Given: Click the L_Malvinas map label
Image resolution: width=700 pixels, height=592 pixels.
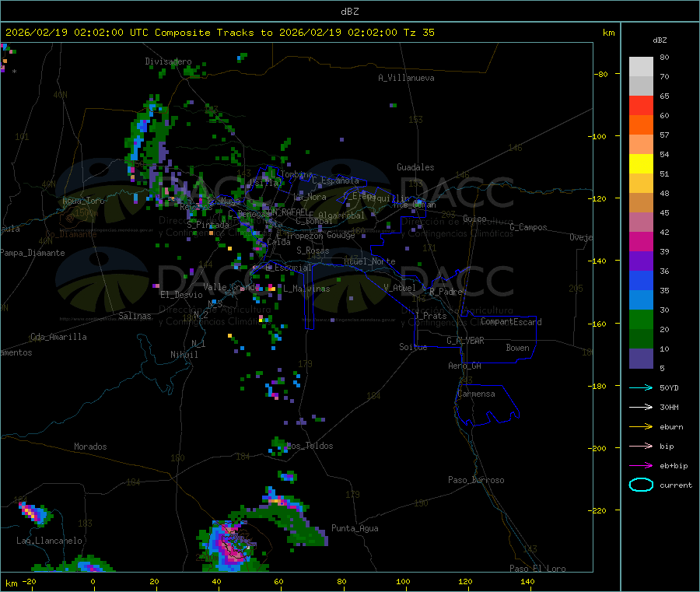Looking at the screenshot, I should click(306, 289).
